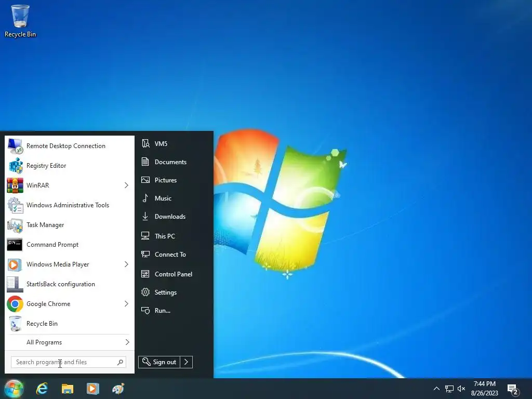Screen dimensions: 532x399
Task: Open Remote Desktop Connection icon
Action: tap(15, 146)
